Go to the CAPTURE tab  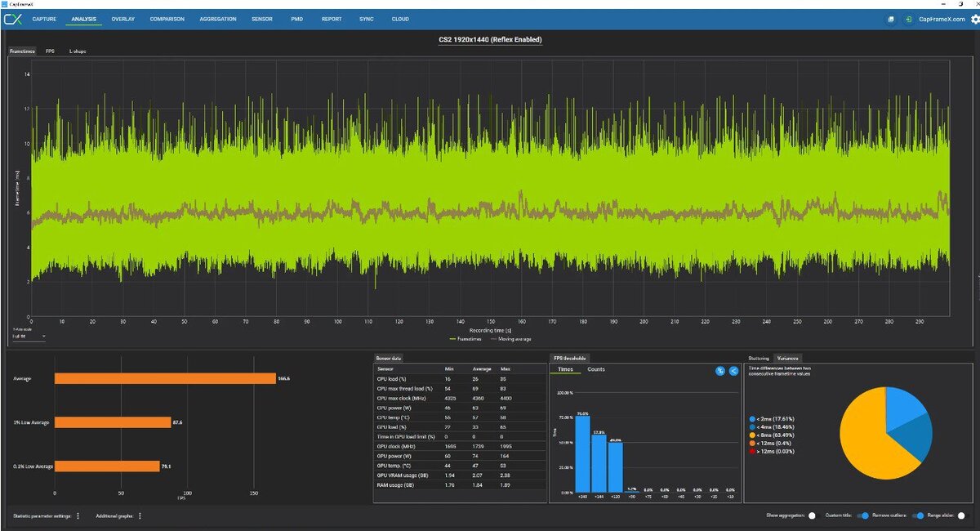44,19
